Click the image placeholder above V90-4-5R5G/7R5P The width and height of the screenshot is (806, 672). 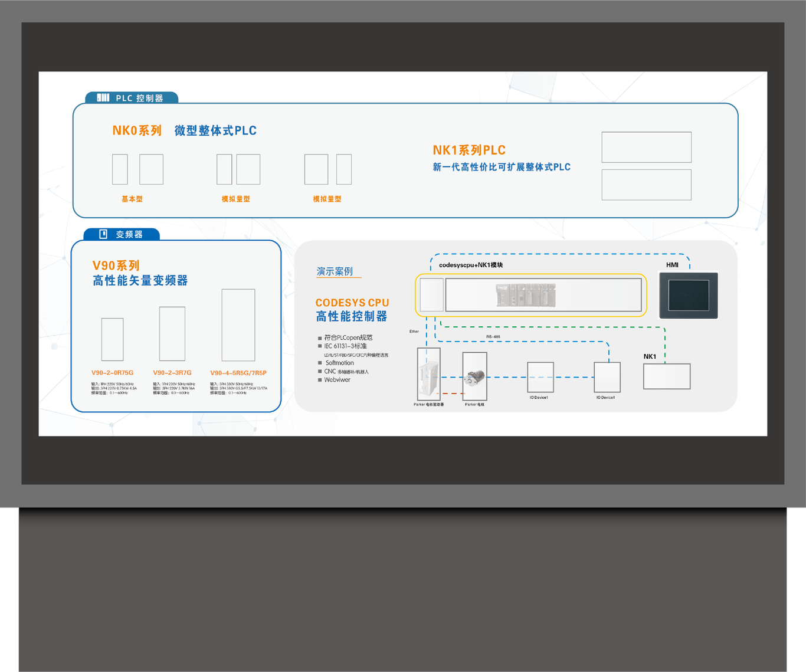click(238, 324)
